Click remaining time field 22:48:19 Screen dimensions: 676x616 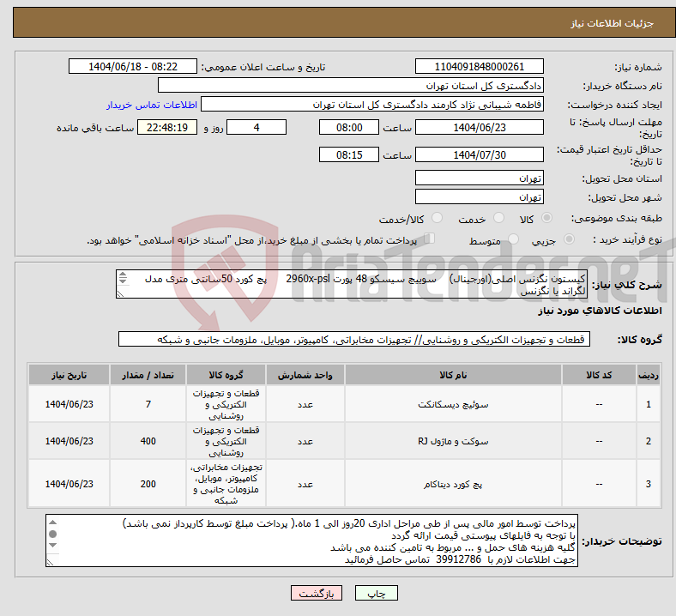[x=167, y=127]
